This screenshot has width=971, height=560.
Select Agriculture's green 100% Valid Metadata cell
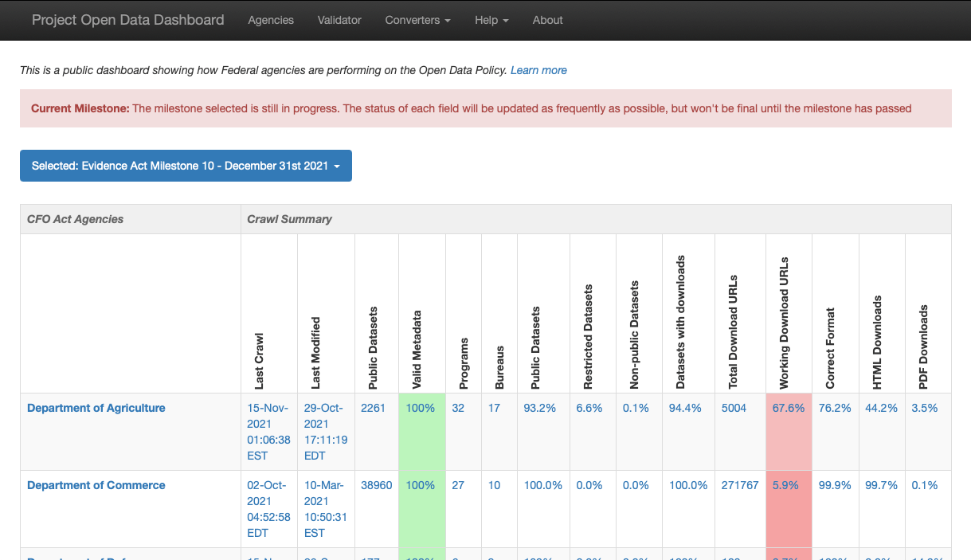(421, 407)
